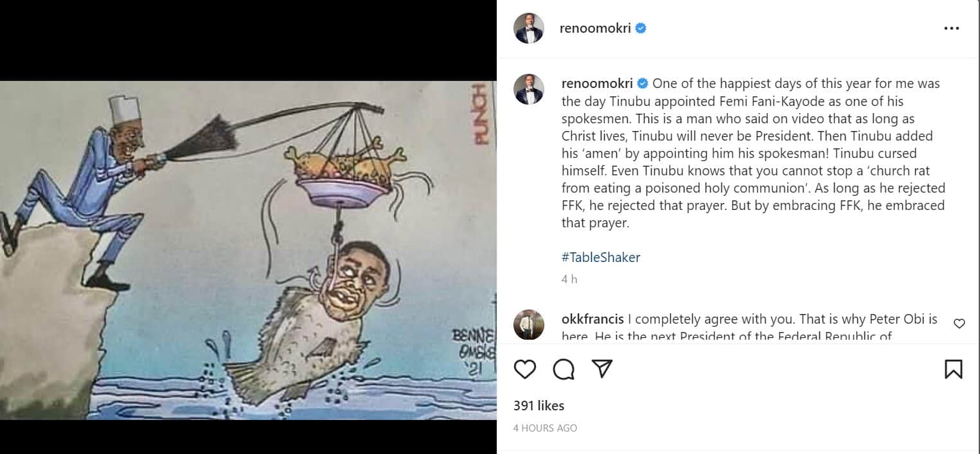Click renoomokri avatar beside the caption

point(529,89)
